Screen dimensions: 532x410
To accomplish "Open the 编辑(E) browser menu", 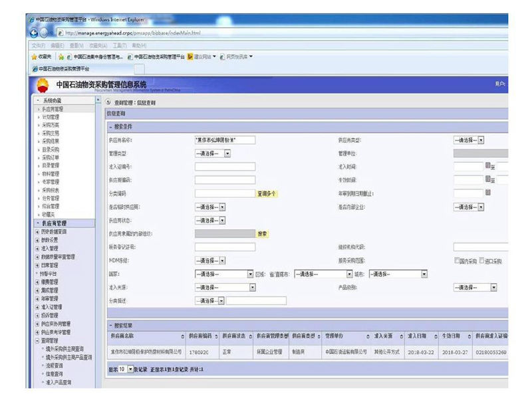I will pyautogui.click(x=57, y=45).
